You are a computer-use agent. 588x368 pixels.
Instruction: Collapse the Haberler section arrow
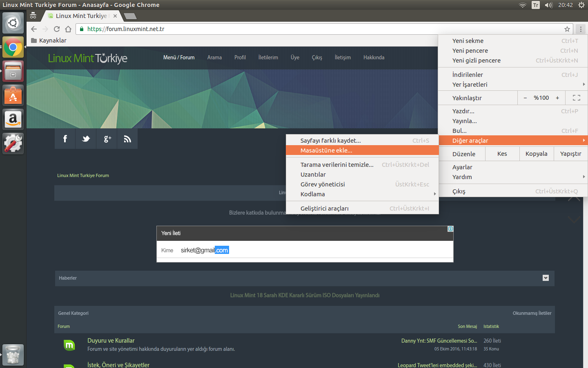pyautogui.click(x=546, y=278)
